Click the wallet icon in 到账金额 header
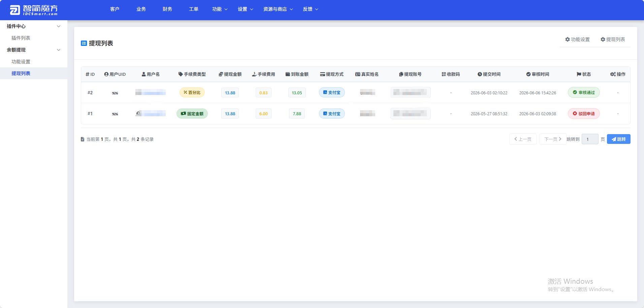The width and height of the screenshot is (644, 308). click(288, 74)
